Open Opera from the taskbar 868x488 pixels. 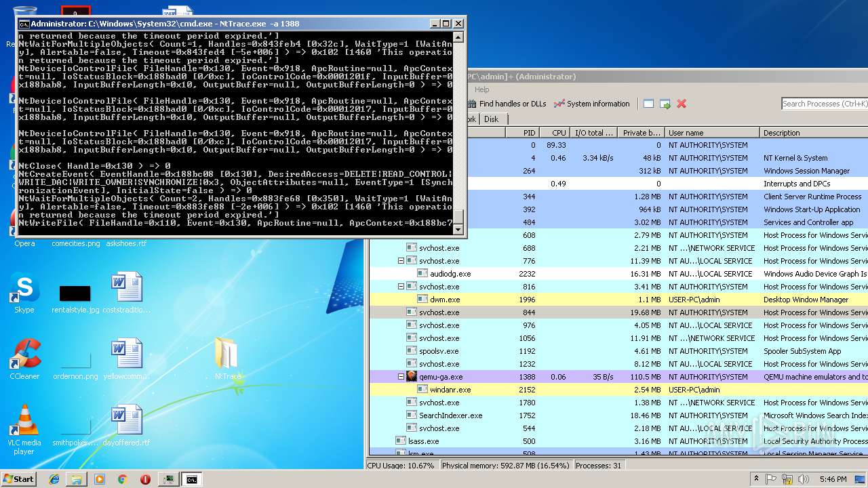click(145, 479)
